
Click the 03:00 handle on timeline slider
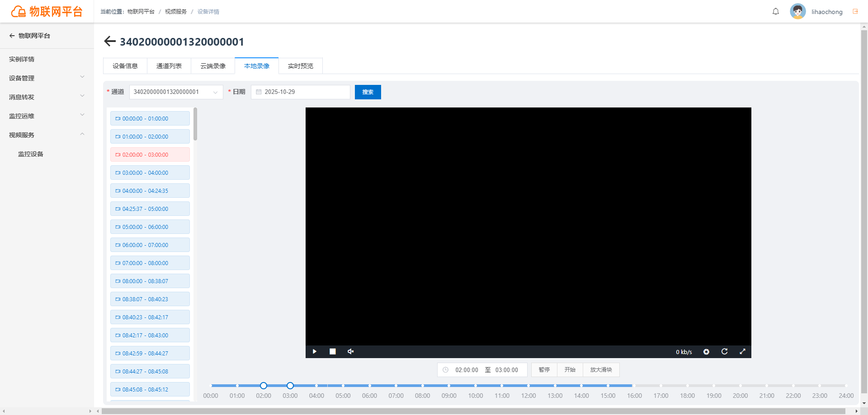pos(290,386)
